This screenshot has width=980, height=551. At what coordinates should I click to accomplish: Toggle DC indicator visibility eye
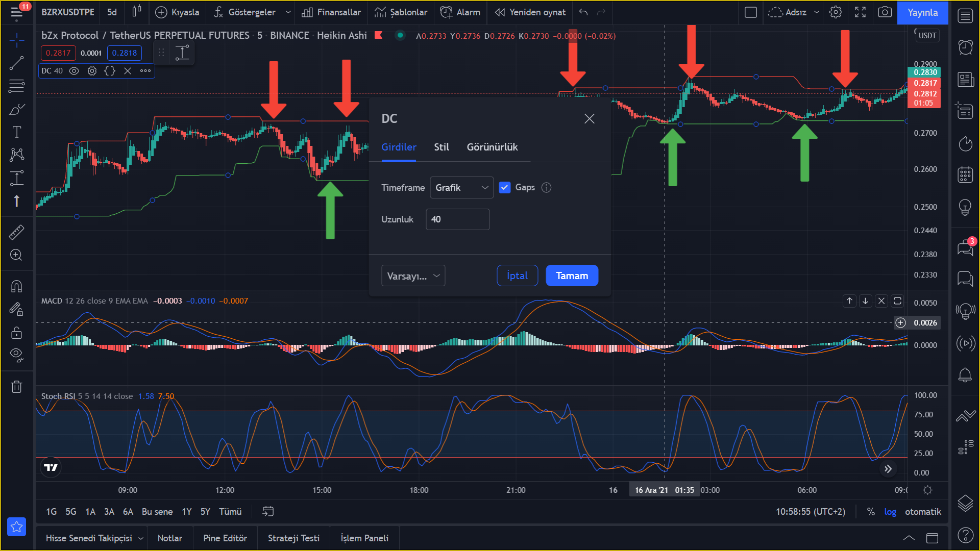(x=74, y=71)
